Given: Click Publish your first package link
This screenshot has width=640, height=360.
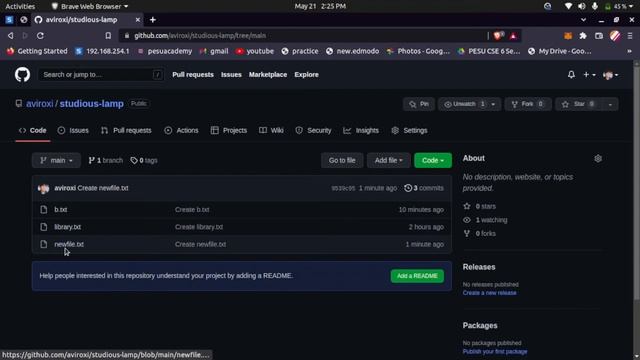Looking at the screenshot, I should click(495, 351).
